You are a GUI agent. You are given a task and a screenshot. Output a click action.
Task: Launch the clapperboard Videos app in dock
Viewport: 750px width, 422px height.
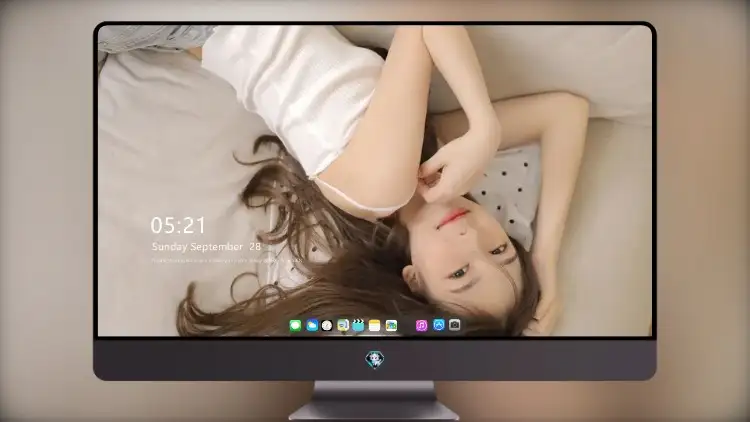[x=358, y=325]
